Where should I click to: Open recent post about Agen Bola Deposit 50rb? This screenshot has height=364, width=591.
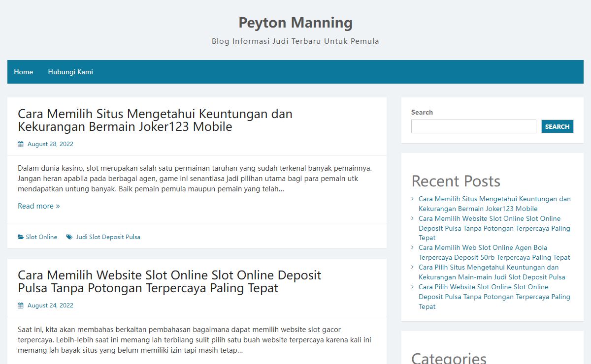tap(494, 252)
